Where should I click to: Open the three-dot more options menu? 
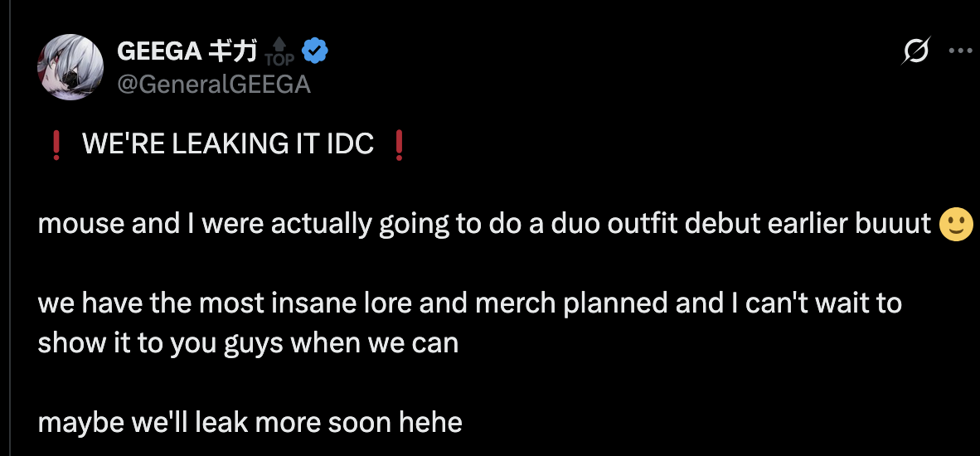(960, 51)
